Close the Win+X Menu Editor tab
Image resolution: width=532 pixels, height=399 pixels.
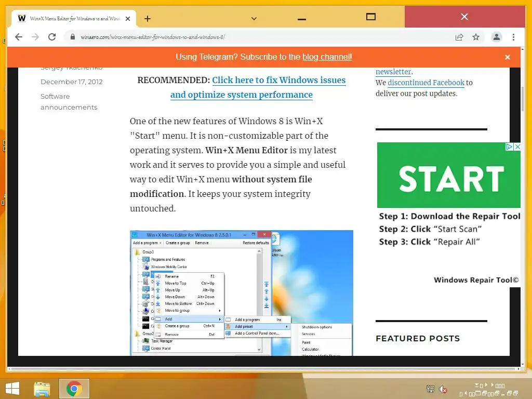(x=128, y=19)
